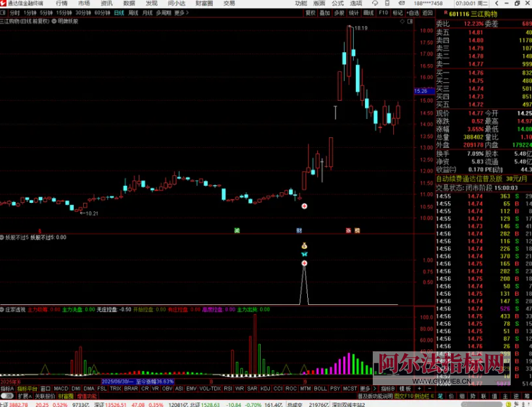Click the 财 event marker on the chart
This screenshot has height=407, width=532.
click(299, 230)
